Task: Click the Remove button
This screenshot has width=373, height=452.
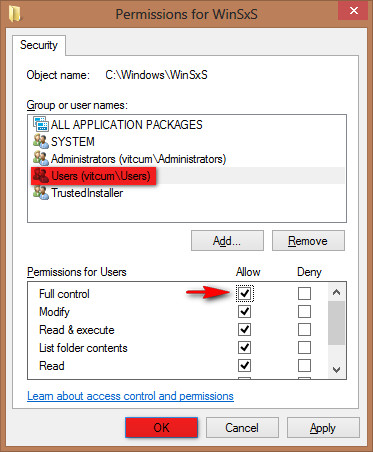Action: (308, 241)
